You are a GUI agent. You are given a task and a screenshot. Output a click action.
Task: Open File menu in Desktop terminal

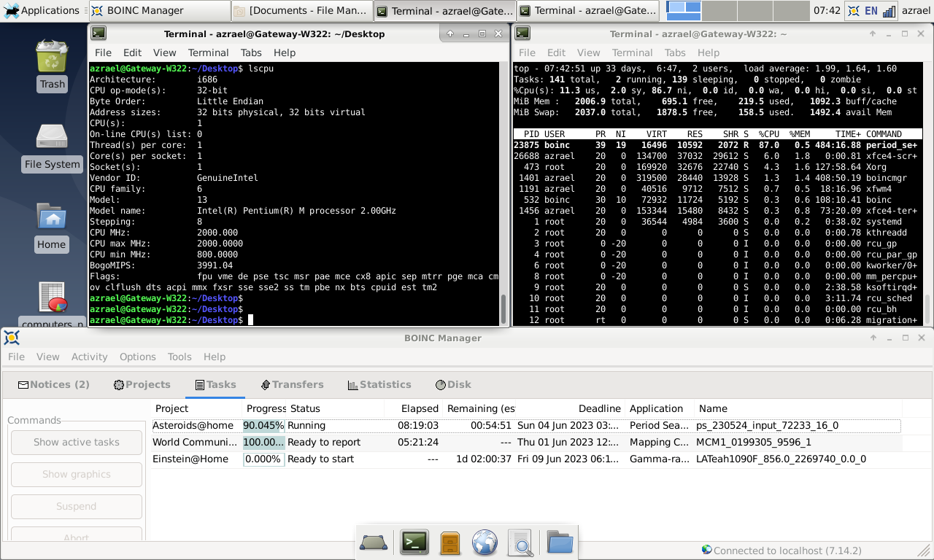[x=103, y=52]
